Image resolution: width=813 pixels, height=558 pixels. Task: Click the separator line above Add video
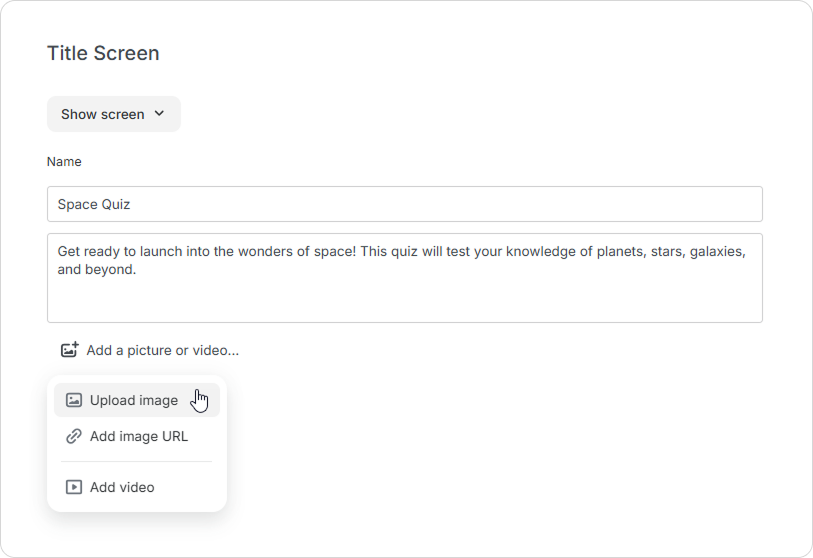point(136,461)
